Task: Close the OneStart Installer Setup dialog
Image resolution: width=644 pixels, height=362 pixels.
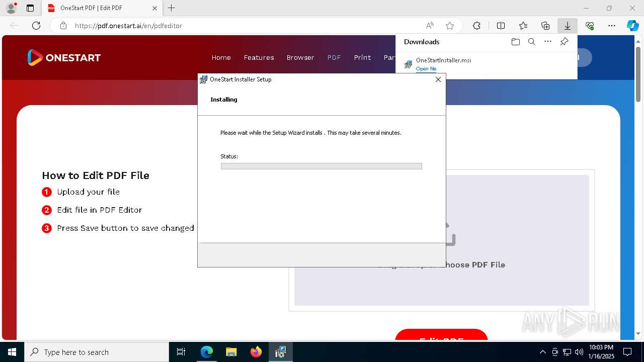Action: point(438,79)
